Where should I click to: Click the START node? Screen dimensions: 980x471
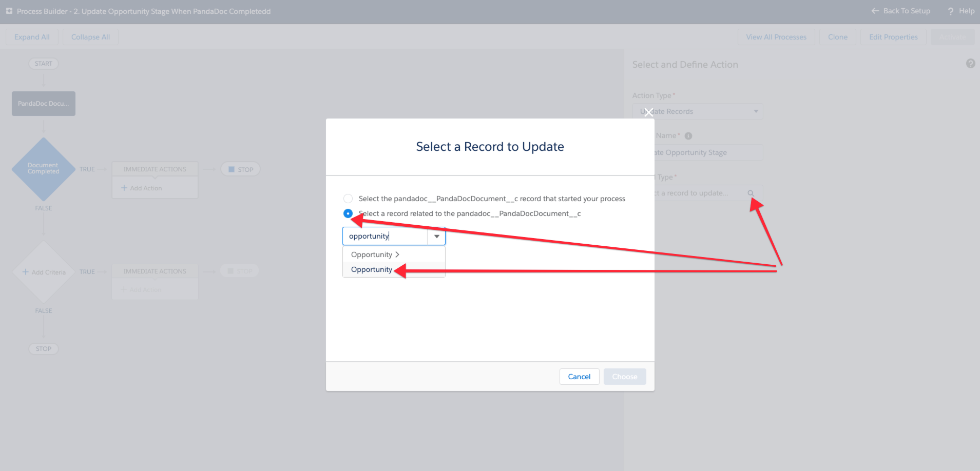pyautogui.click(x=44, y=64)
